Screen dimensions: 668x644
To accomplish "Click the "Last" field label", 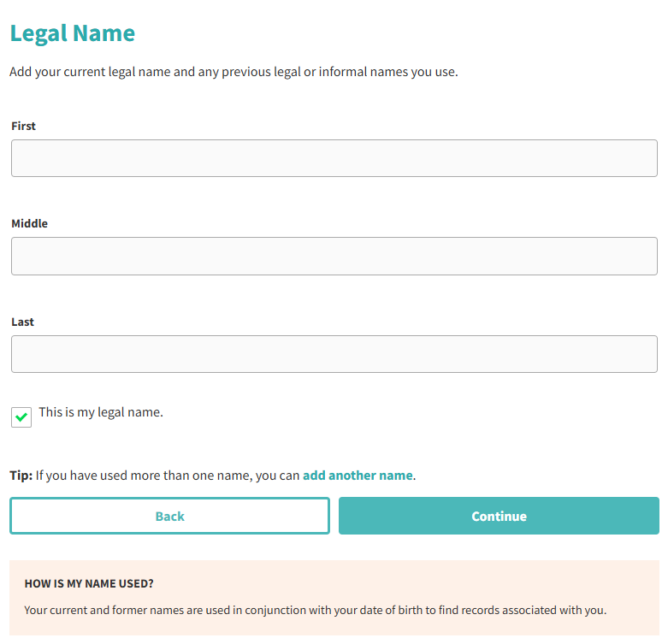I will click(23, 322).
